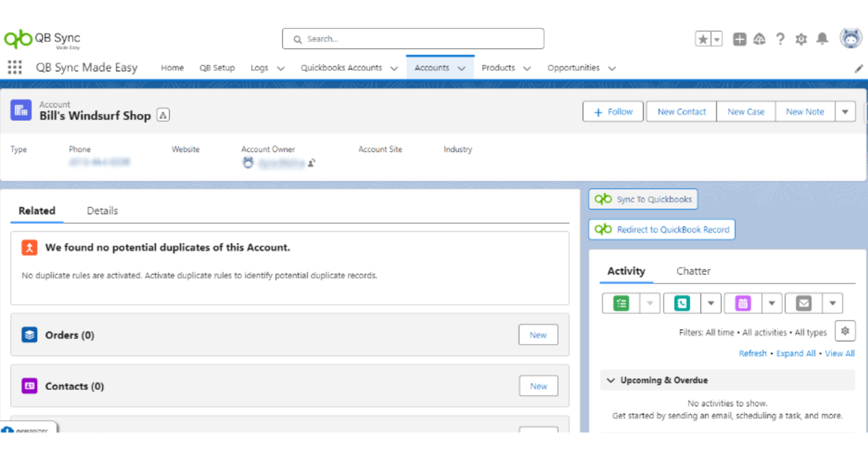The width and height of the screenshot is (868, 462).
Task: Switch to the Chatter tab
Action: [693, 271]
